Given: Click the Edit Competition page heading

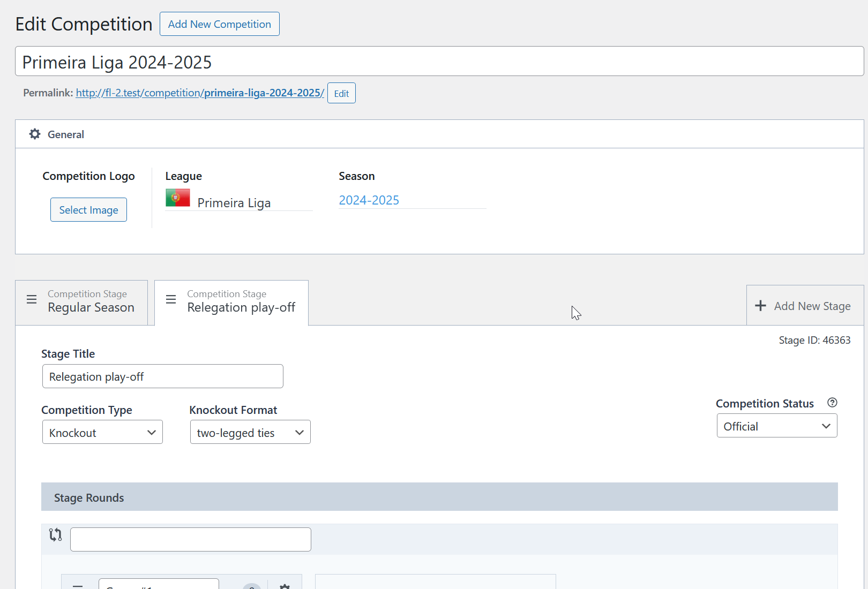Looking at the screenshot, I should [84, 24].
